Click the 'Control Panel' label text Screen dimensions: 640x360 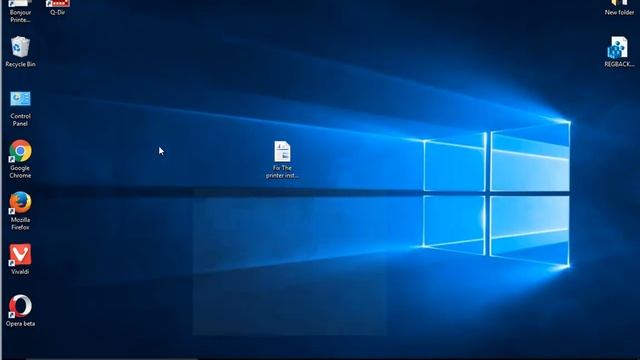click(20, 120)
